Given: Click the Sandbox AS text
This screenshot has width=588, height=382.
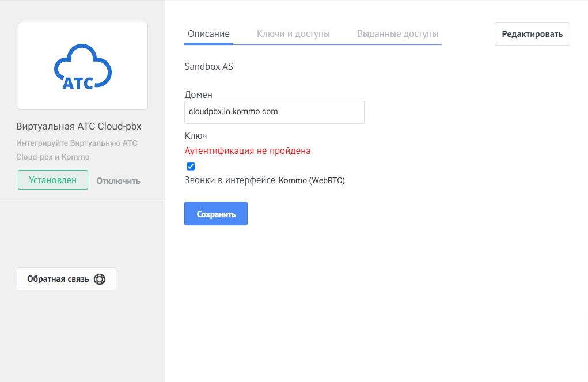Looking at the screenshot, I should click(208, 66).
